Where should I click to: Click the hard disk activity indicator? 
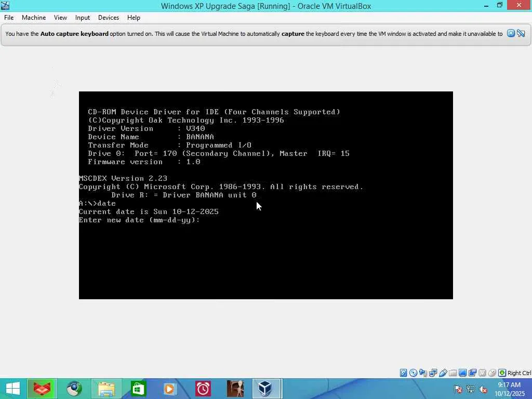(403, 373)
